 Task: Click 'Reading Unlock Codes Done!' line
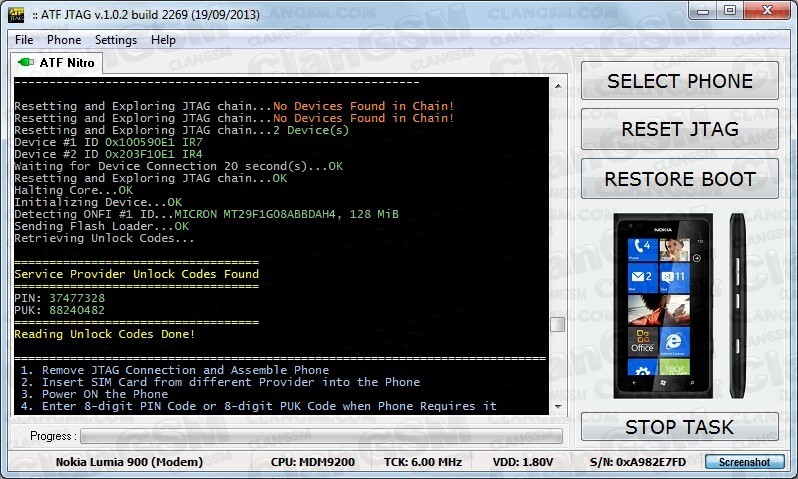click(x=104, y=334)
